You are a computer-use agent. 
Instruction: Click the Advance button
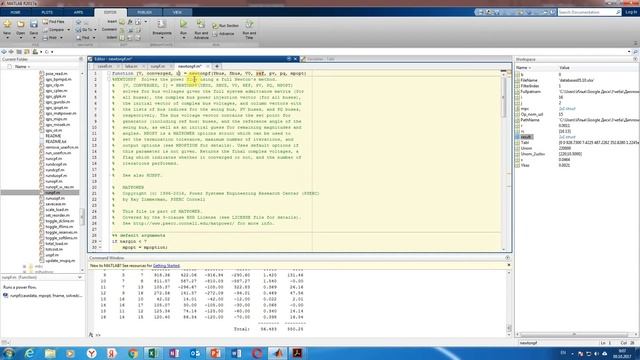[223, 34]
